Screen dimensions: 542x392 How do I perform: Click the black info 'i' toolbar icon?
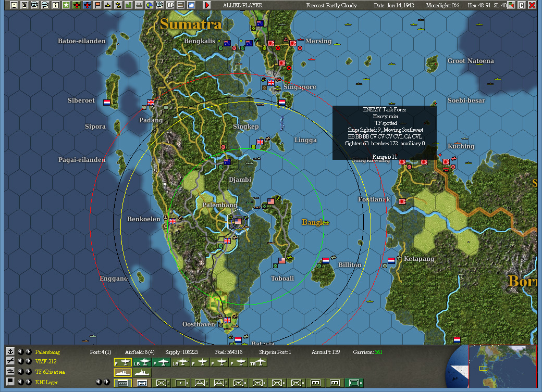pyautogui.click(x=56, y=5)
